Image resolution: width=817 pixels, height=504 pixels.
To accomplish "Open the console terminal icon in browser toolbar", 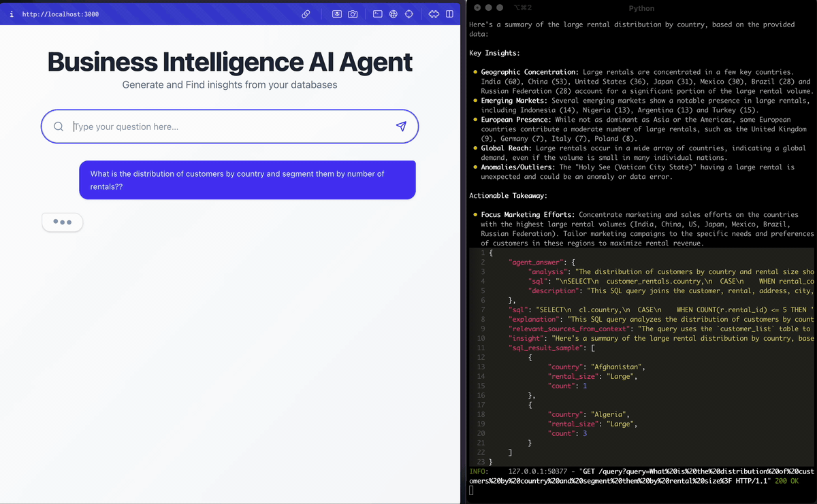I will 377,14.
